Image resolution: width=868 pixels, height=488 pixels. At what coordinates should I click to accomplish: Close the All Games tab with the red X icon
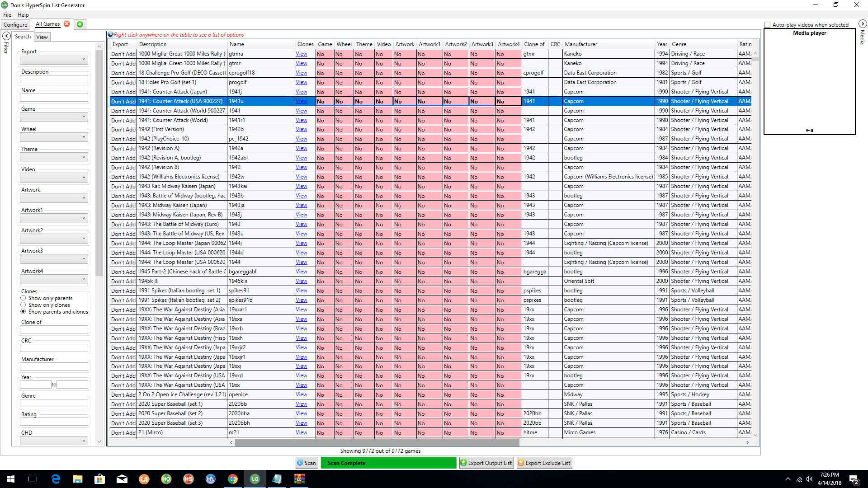pyautogui.click(x=67, y=24)
